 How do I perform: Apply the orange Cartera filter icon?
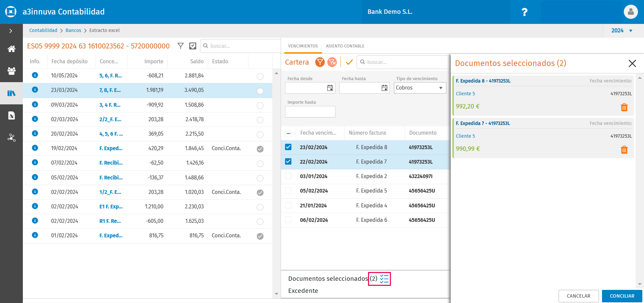320,62
